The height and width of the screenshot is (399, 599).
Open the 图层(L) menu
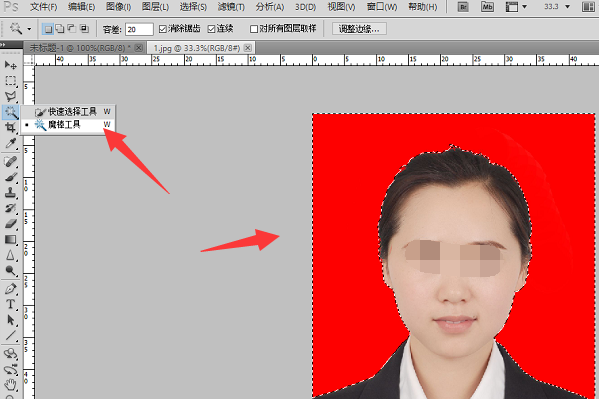pyautogui.click(x=155, y=7)
